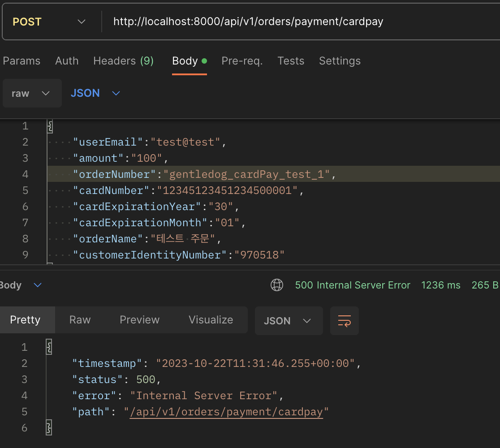Open the Auth tab

tap(67, 61)
